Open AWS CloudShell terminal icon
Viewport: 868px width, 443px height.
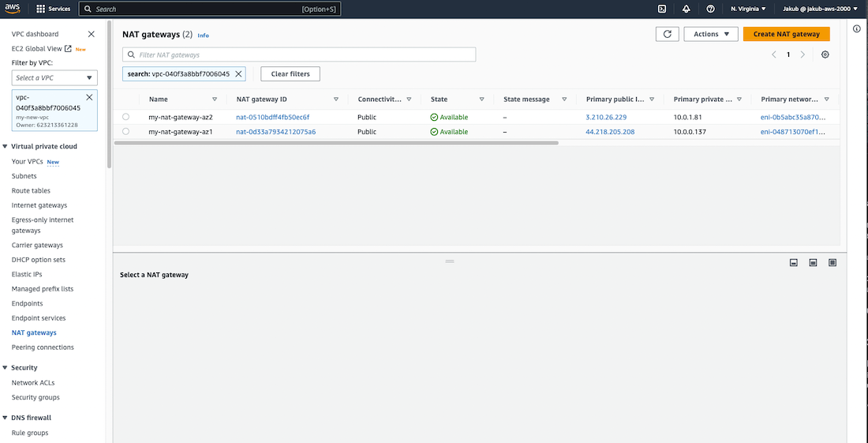coord(661,9)
